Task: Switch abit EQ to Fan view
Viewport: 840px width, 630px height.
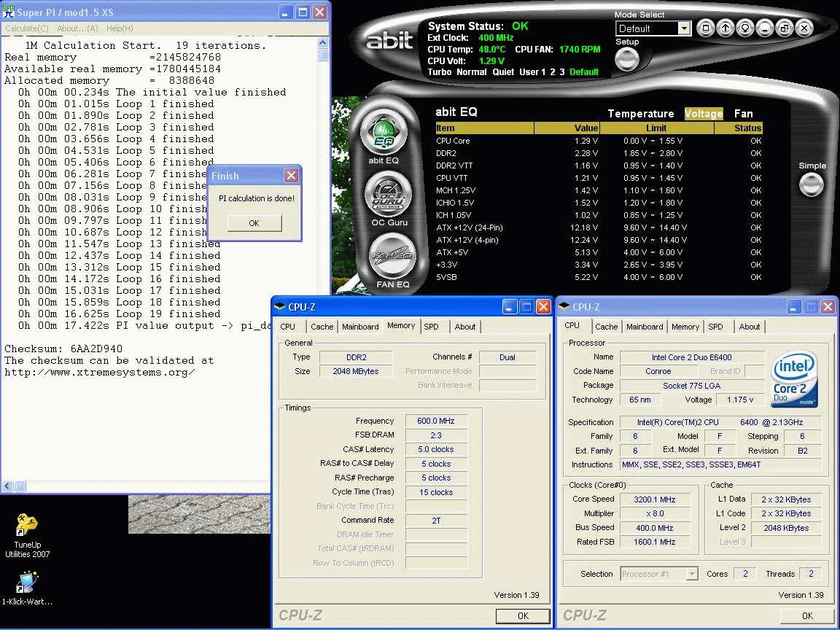Action: click(x=743, y=114)
